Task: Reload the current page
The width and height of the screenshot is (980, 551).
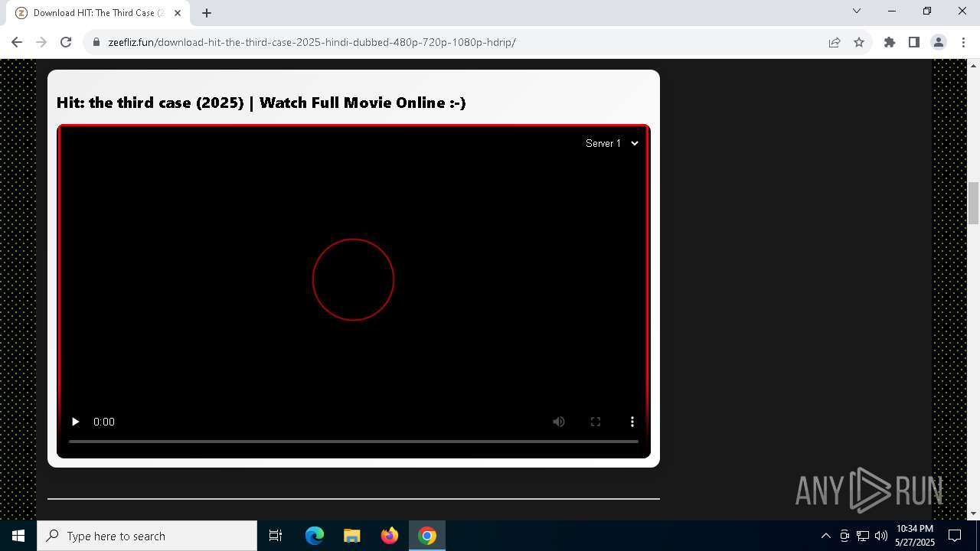Action: (66, 42)
